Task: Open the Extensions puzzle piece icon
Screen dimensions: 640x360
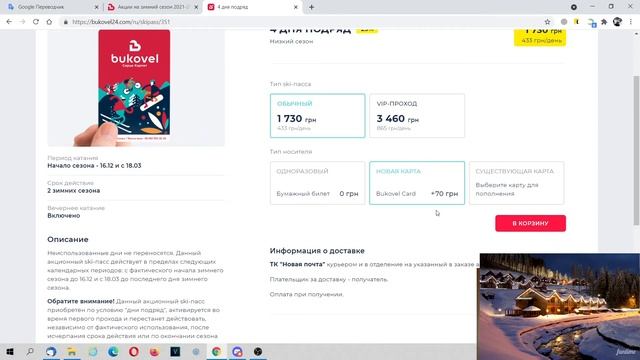Action: point(604,22)
